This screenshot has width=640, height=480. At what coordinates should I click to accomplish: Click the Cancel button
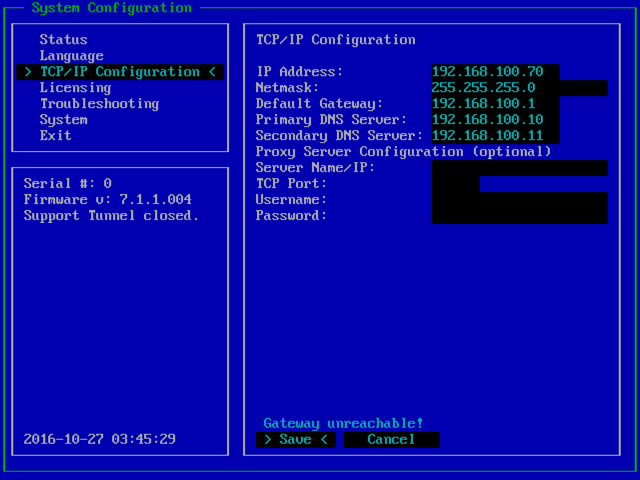pos(391,440)
